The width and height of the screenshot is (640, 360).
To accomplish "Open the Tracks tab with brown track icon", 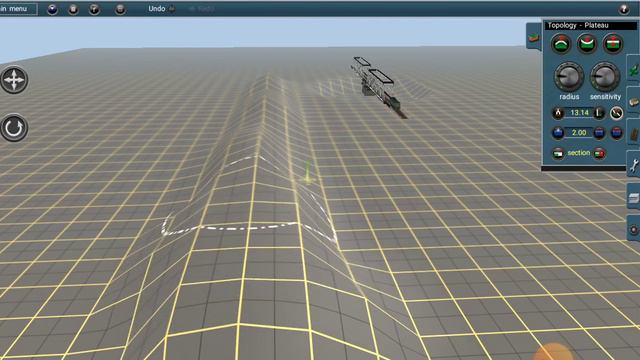I will point(634,133).
